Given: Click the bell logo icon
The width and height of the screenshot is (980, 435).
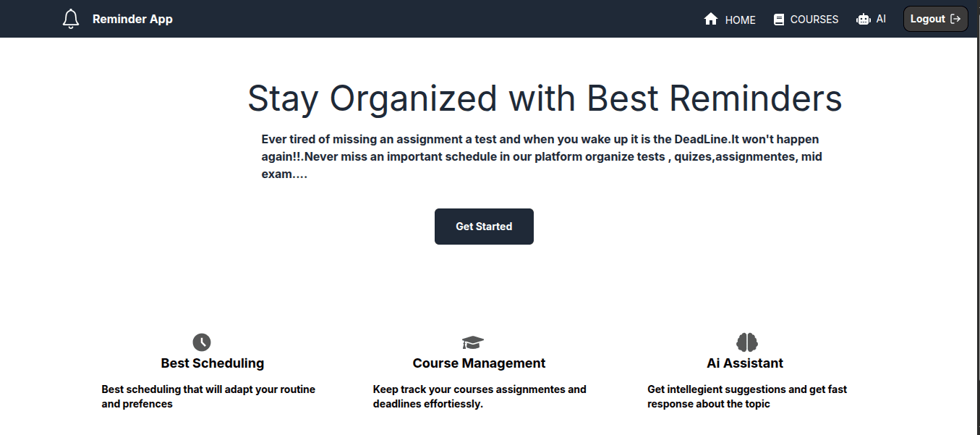Looking at the screenshot, I should (71, 19).
